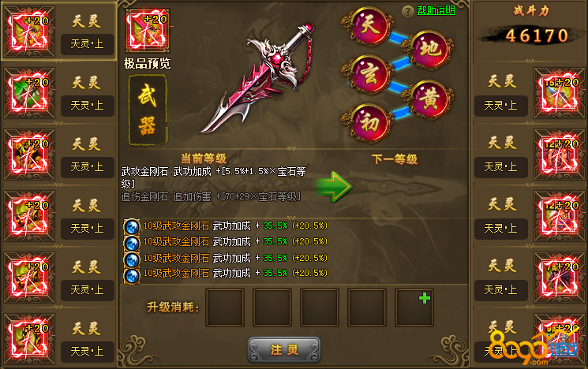Click the green plus icon in consumption slot

tap(425, 298)
